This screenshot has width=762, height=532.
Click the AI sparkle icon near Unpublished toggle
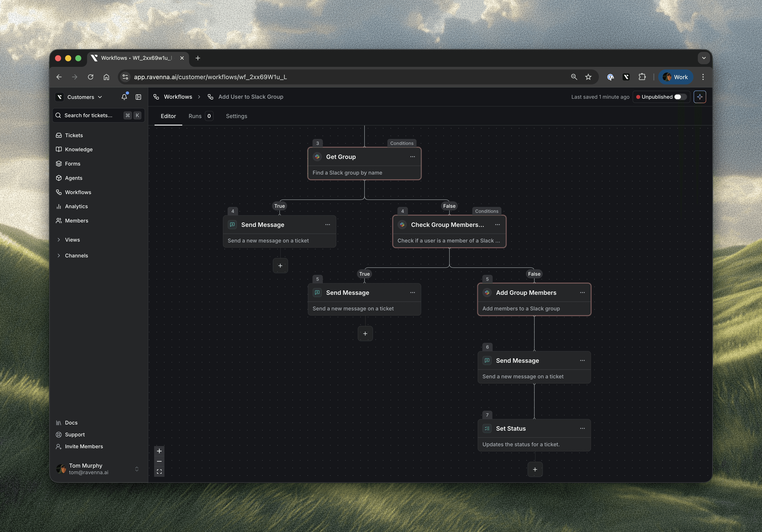click(x=700, y=97)
